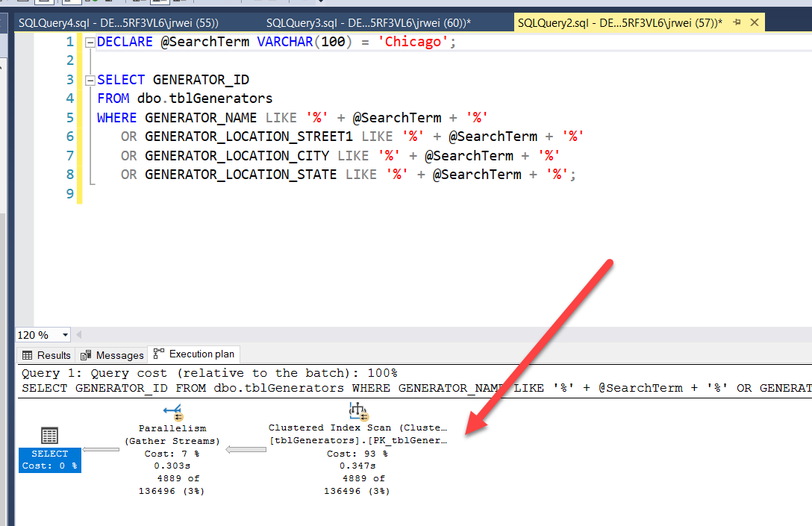
Task: Click GENERATOR_LOCATION_STATE in line 8
Action: [241, 175]
